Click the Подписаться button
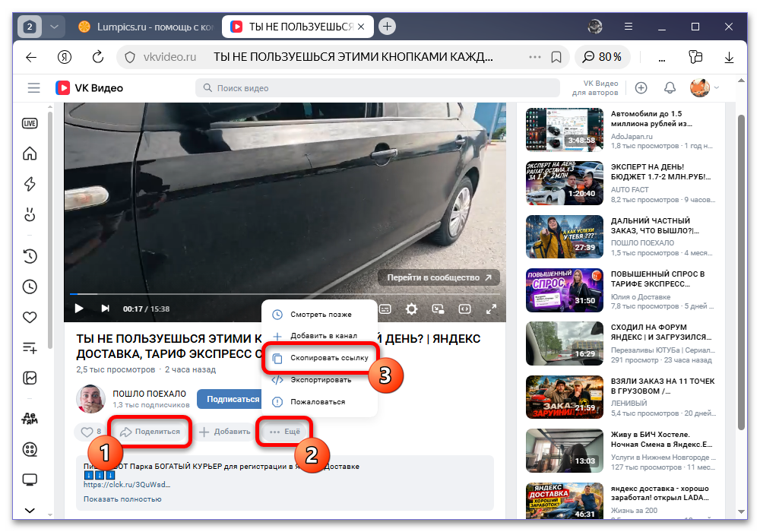Screen dimensions: 760x532 [x=230, y=399]
